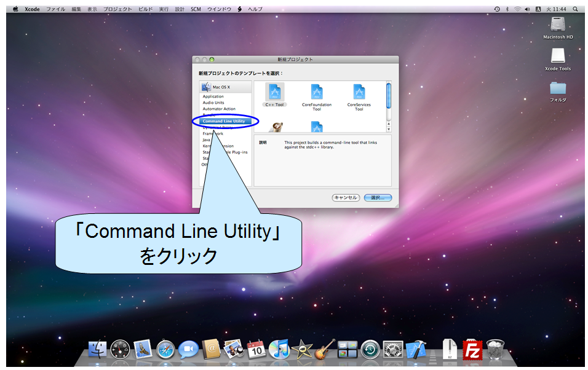Viewport: 588px width, 370px height.
Task: Click the volume icon in menu bar
Action: click(527, 9)
